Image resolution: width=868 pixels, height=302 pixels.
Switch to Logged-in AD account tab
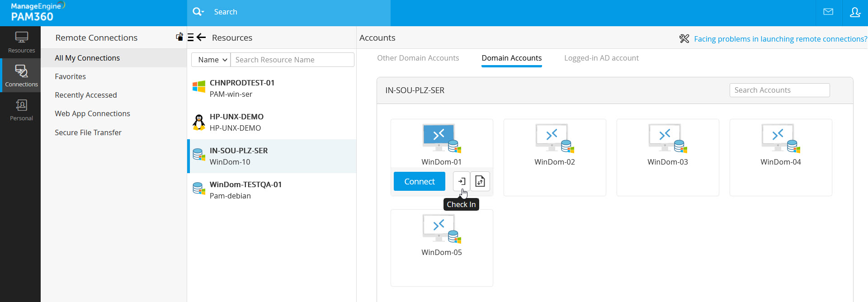601,58
